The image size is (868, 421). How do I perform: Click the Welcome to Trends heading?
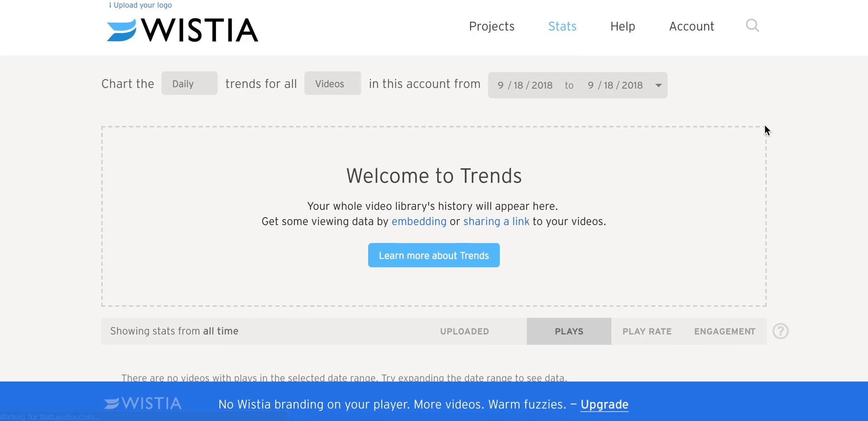point(434,176)
